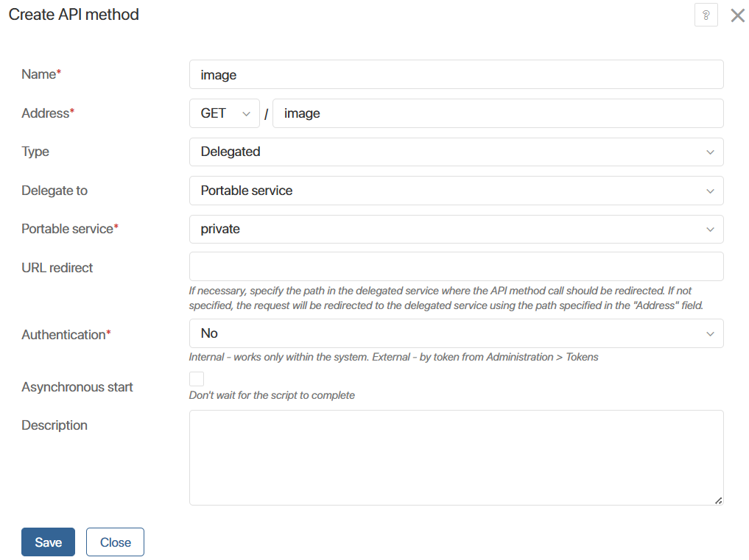This screenshot has width=749, height=560.
Task: Focus the Name input containing image
Action: (x=457, y=74)
